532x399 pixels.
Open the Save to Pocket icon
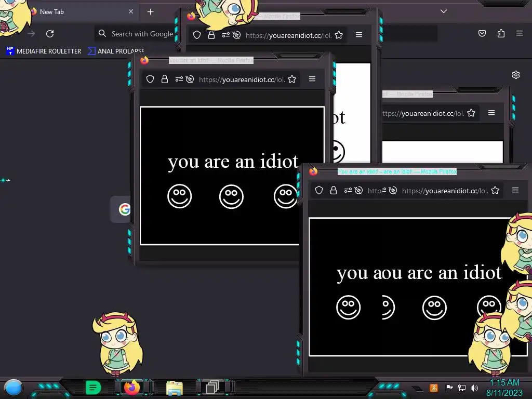(x=482, y=33)
